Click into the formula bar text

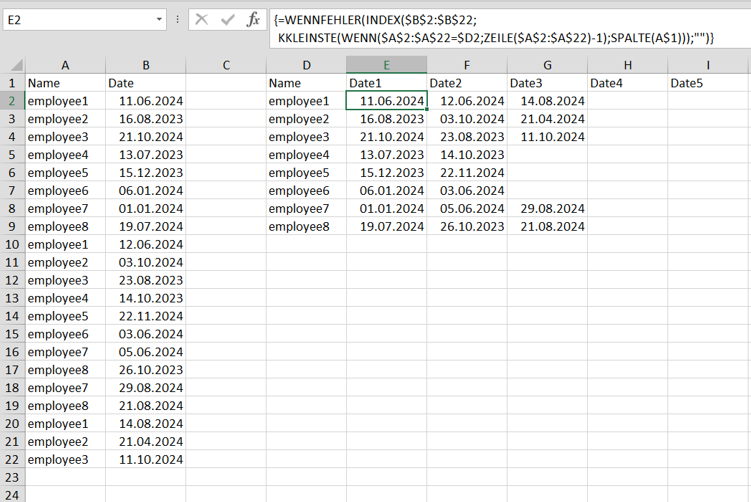510,29
